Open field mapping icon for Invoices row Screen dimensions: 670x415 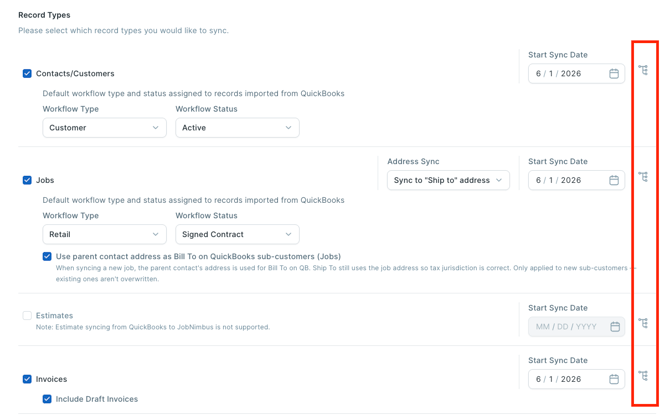pos(643,376)
